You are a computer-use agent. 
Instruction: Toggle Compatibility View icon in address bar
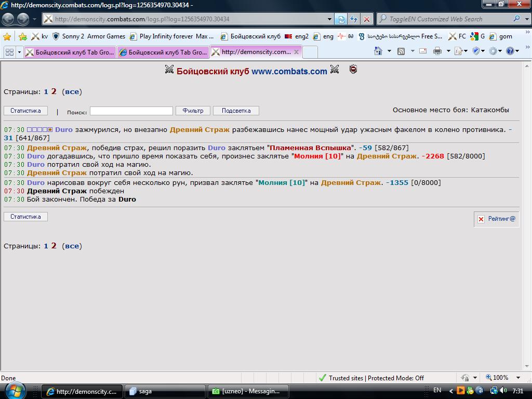coord(341,19)
